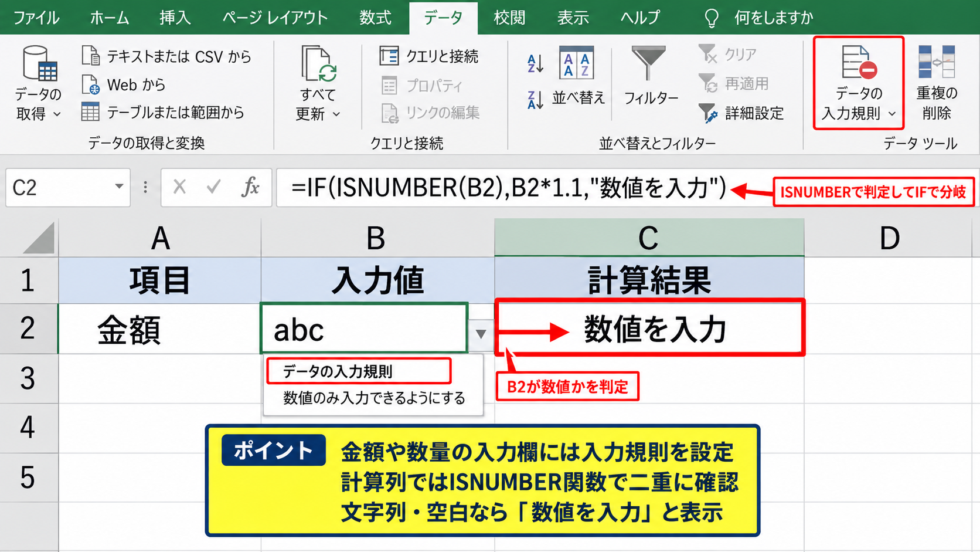The width and height of the screenshot is (980, 552).
Task: Open クエリと接続 pane
Action: 430,56
